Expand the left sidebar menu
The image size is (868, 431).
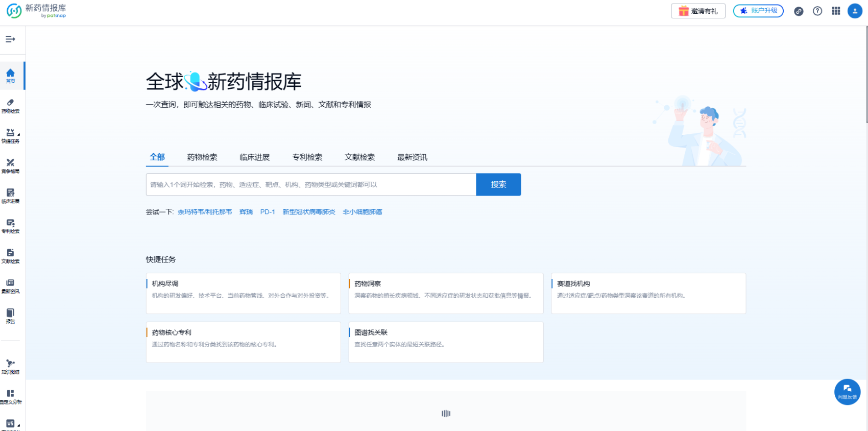(10, 39)
